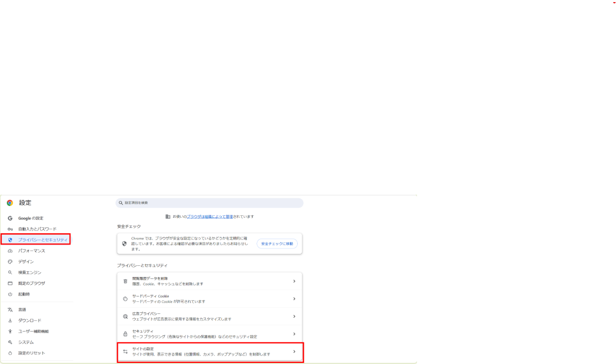Open サイトの設定 via its chevron arrow
The height and width of the screenshot is (364, 616).
point(295,351)
